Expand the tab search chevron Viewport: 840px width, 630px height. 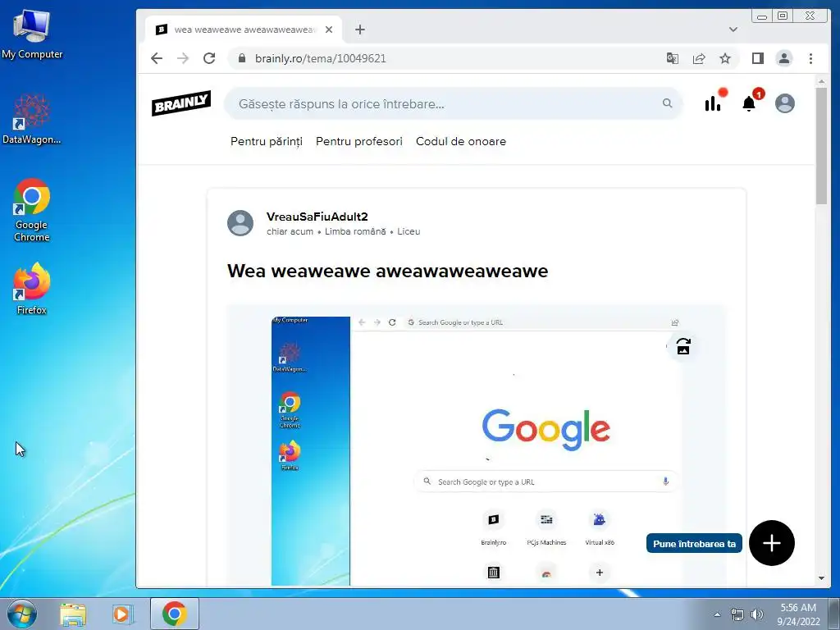733,30
